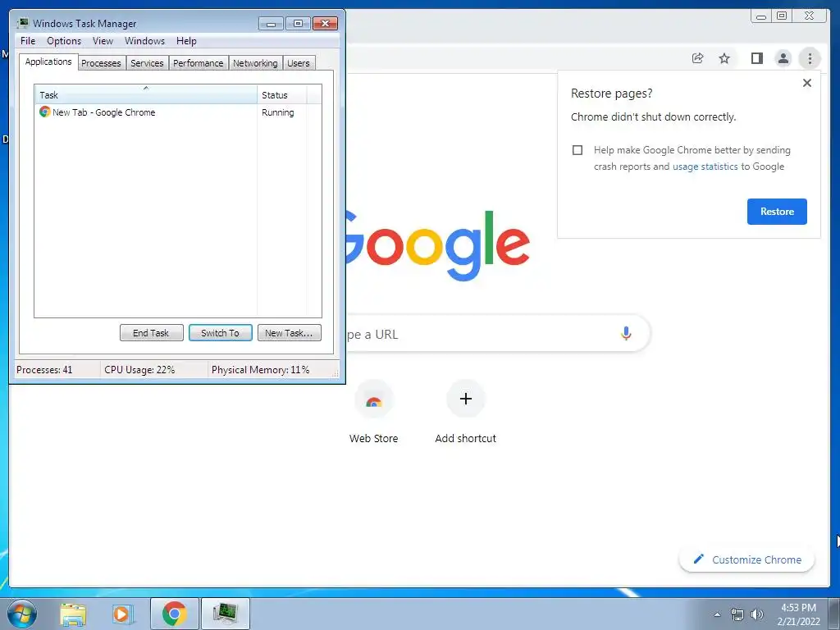The width and height of the screenshot is (840, 630).
Task: Open the volume speaker tray icon
Action: click(756, 614)
